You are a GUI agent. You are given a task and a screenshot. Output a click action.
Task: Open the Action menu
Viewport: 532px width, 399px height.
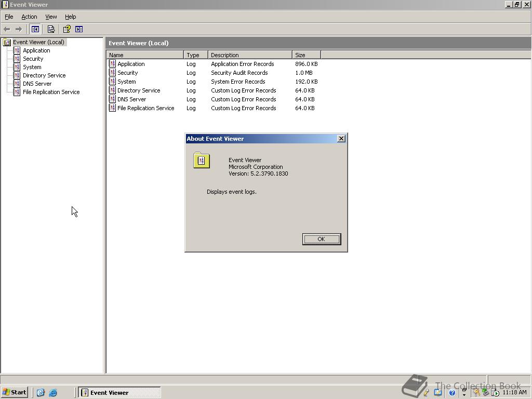pyautogui.click(x=29, y=17)
